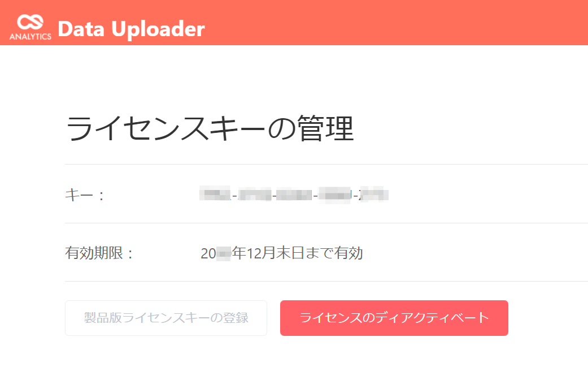Click the ライセンスのディアクティベート button

[x=394, y=318]
